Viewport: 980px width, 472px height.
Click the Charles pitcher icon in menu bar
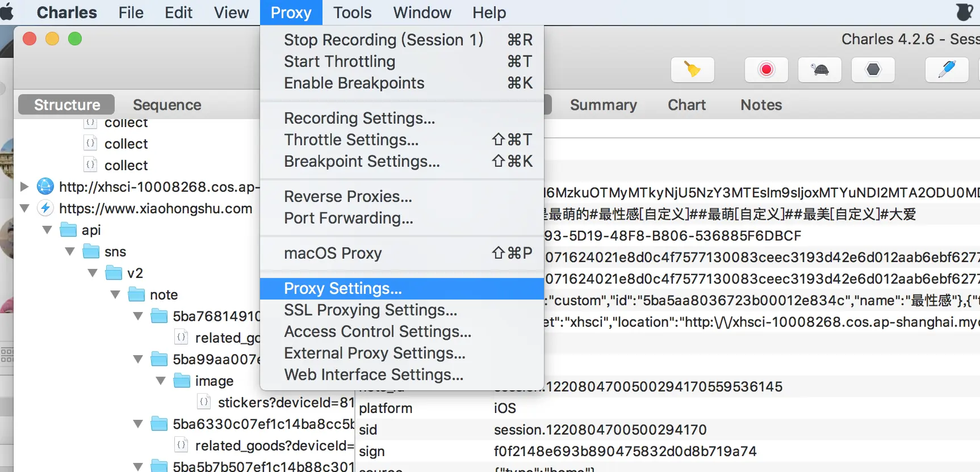coord(965,12)
